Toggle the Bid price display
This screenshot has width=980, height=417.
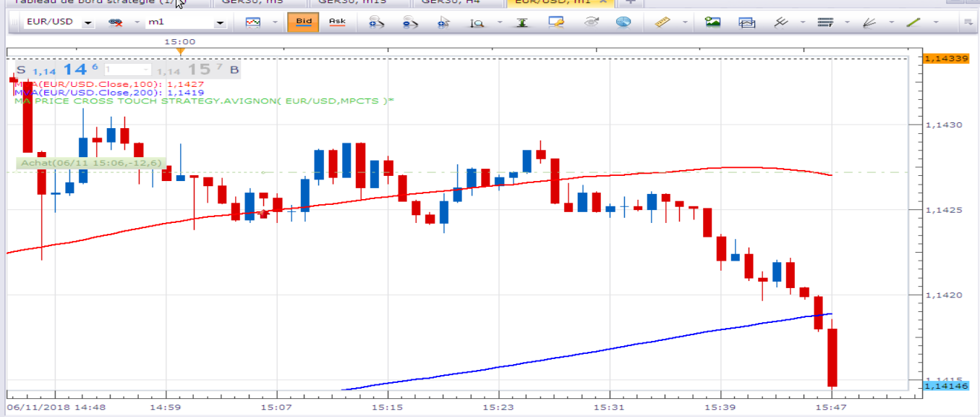coord(304,22)
